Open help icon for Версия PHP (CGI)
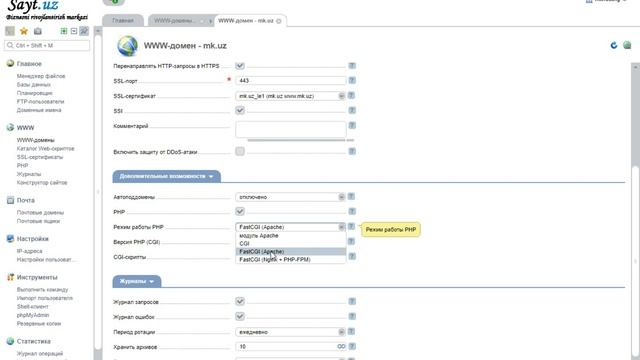Image resolution: width=640 pixels, height=360 pixels. [x=352, y=242]
